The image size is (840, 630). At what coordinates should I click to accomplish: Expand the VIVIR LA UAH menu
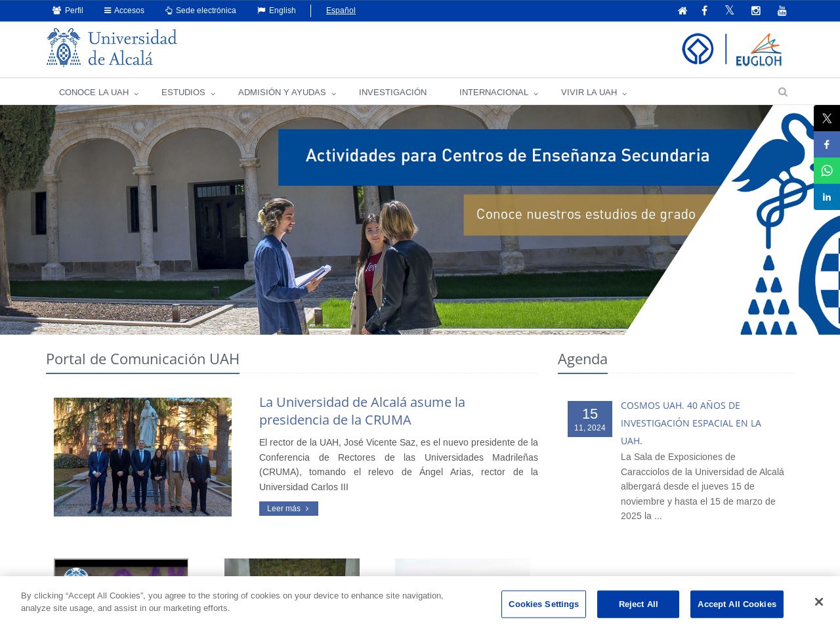click(594, 92)
